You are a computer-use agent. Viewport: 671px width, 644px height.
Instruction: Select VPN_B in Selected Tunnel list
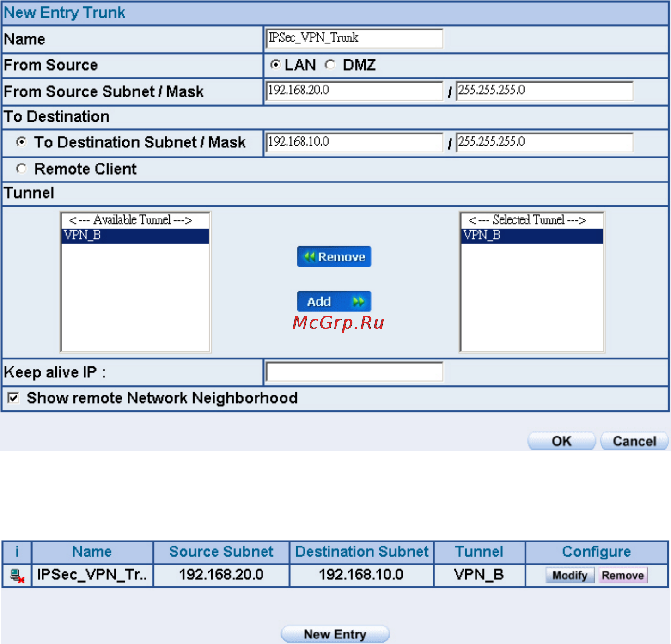pos(532,236)
